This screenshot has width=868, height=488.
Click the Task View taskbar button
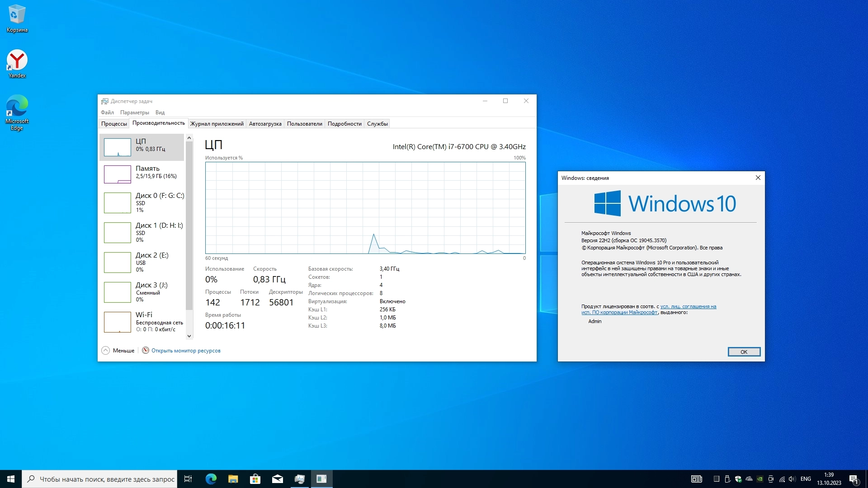188,479
